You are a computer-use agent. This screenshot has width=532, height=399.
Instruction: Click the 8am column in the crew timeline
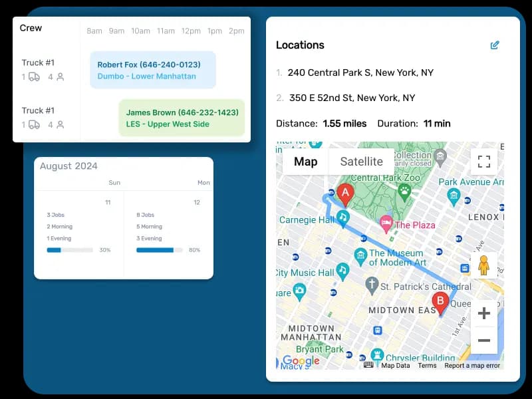(x=94, y=31)
